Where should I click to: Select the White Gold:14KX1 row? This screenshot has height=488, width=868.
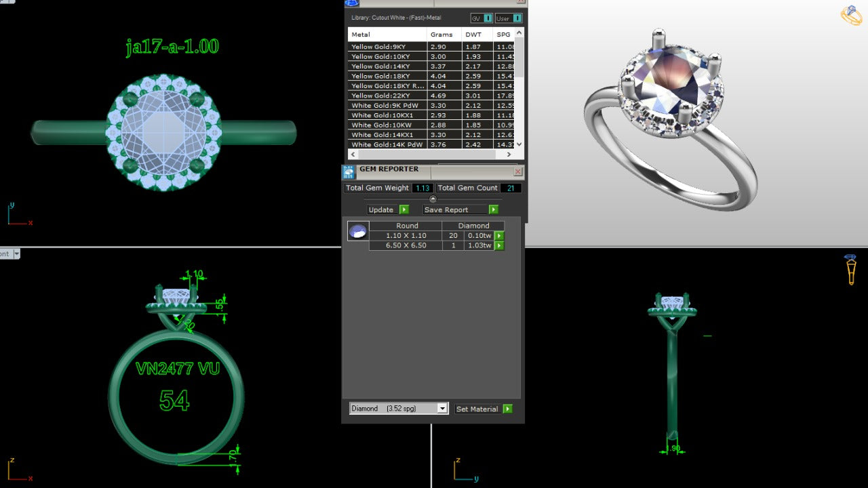(431, 135)
